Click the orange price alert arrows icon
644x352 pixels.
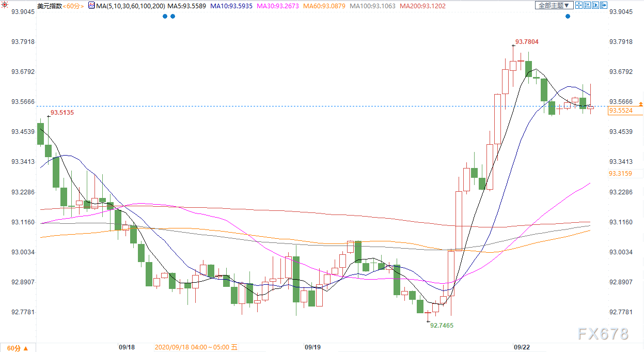641,104
